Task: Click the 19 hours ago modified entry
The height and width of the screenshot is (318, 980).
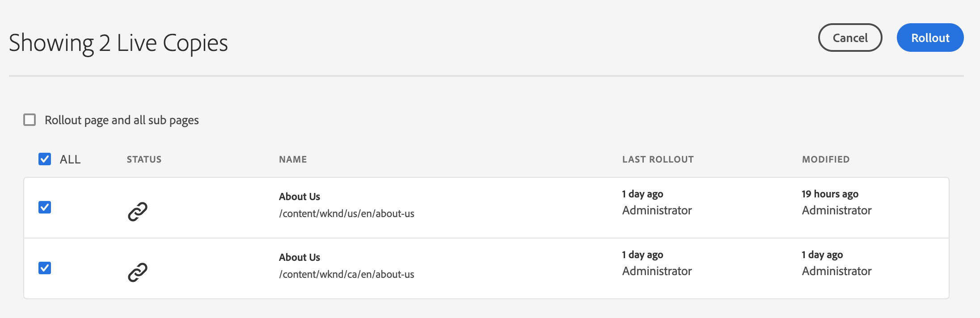Action: pyautogui.click(x=830, y=194)
